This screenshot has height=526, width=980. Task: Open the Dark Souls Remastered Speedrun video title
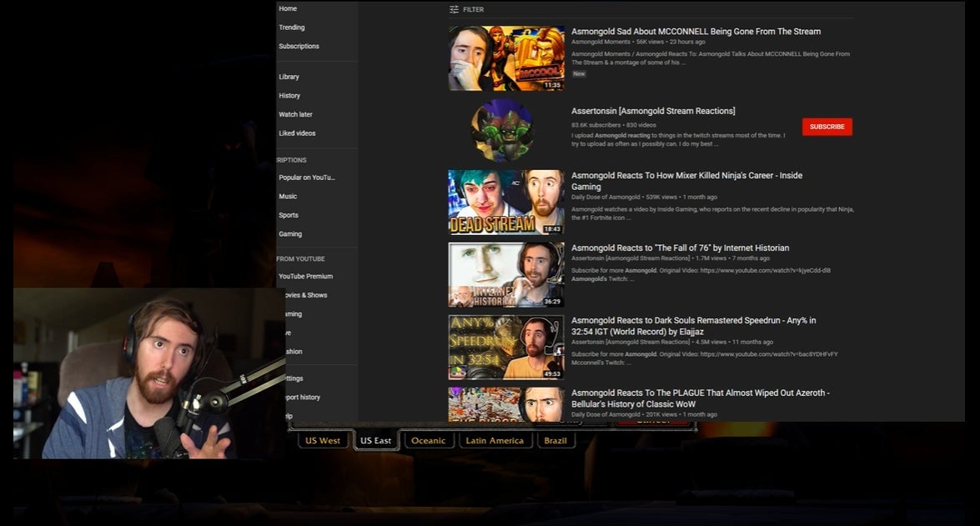tap(693, 326)
